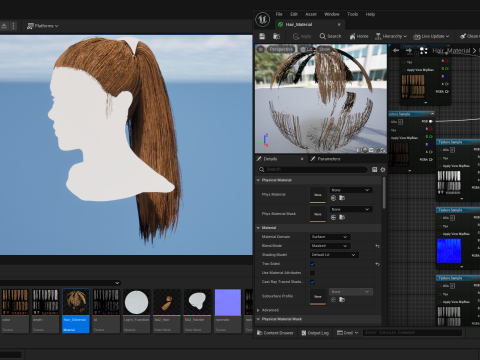Open the Help menu
Viewport: 480px width, 360px height.
370,14
